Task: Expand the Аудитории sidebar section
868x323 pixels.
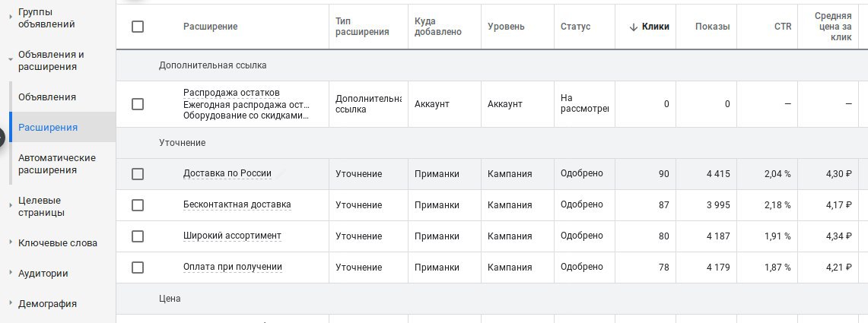Action: pyautogui.click(x=43, y=274)
